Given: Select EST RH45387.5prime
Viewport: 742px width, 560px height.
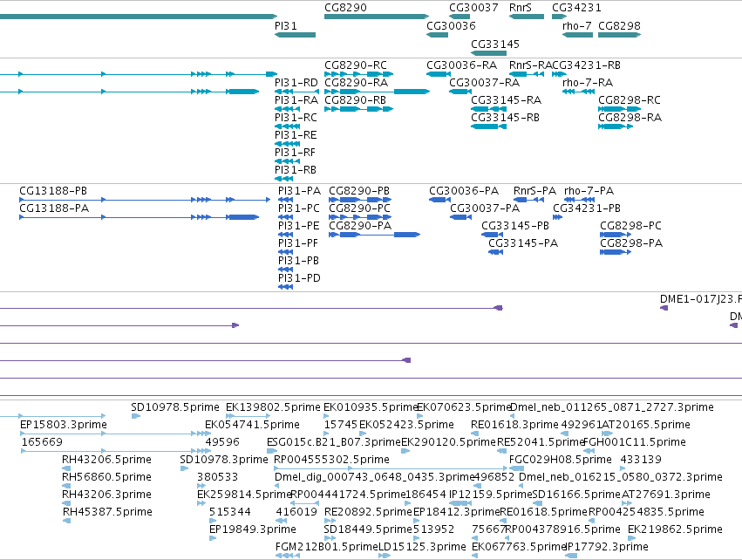Looking at the screenshot, I should (x=67, y=521).
